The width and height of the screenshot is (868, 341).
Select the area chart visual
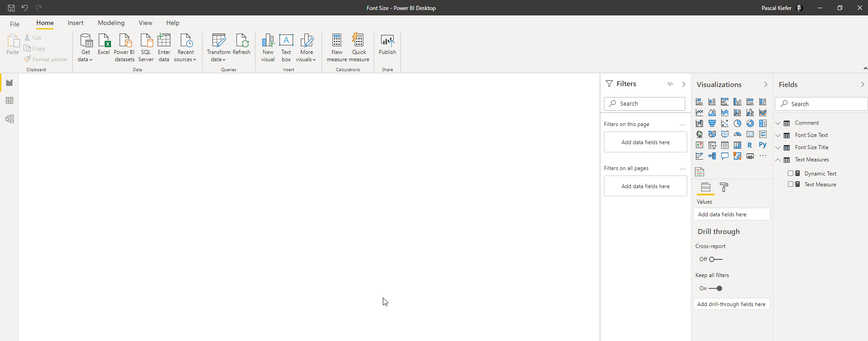(712, 112)
